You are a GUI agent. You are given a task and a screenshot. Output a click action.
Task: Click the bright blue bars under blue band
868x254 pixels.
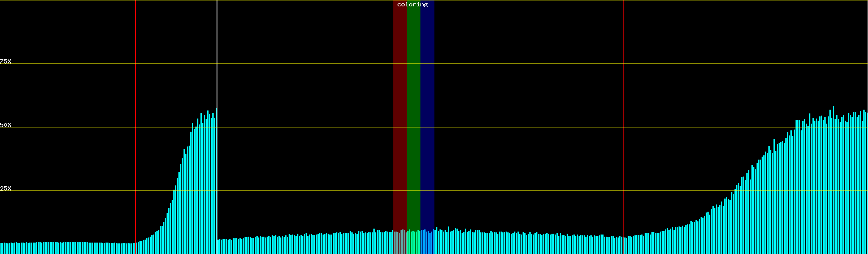(x=427, y=243)
